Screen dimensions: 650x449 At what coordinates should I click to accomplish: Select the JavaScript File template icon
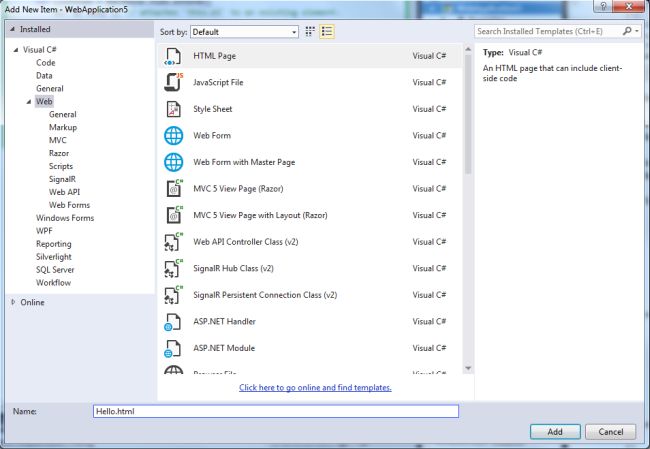pyautogui.click(x=173, y=82)
